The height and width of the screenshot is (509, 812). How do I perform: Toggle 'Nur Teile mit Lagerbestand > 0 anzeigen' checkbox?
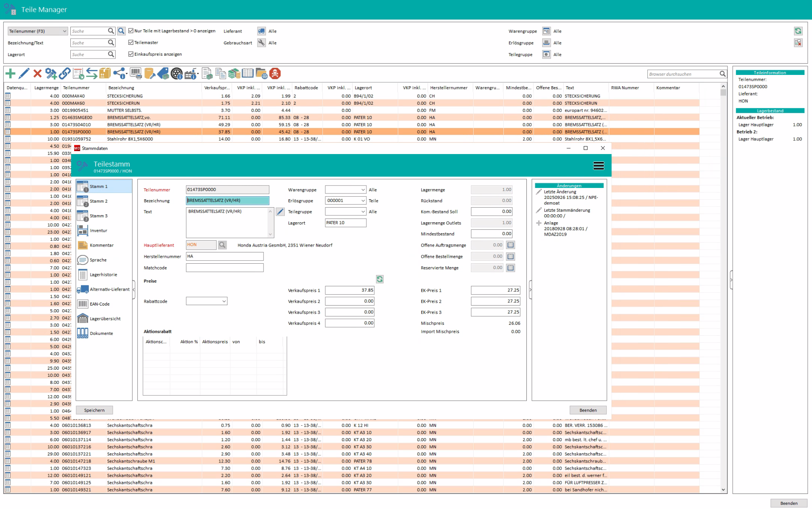(x=131, y=31)
